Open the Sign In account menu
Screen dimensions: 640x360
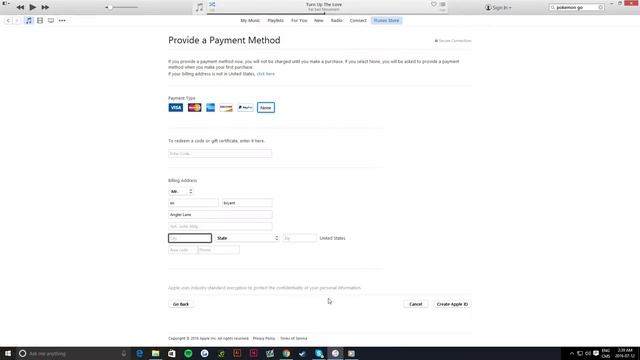coord(498,8)
